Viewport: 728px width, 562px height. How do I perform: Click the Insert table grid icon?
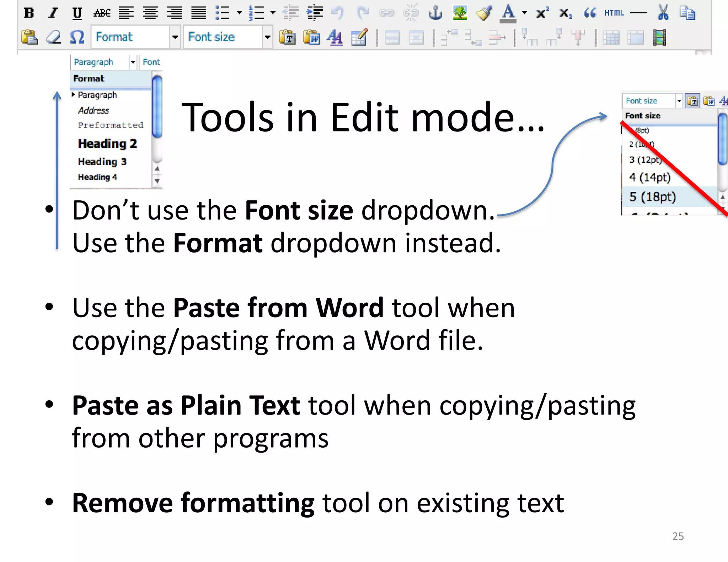click(611, 38)
